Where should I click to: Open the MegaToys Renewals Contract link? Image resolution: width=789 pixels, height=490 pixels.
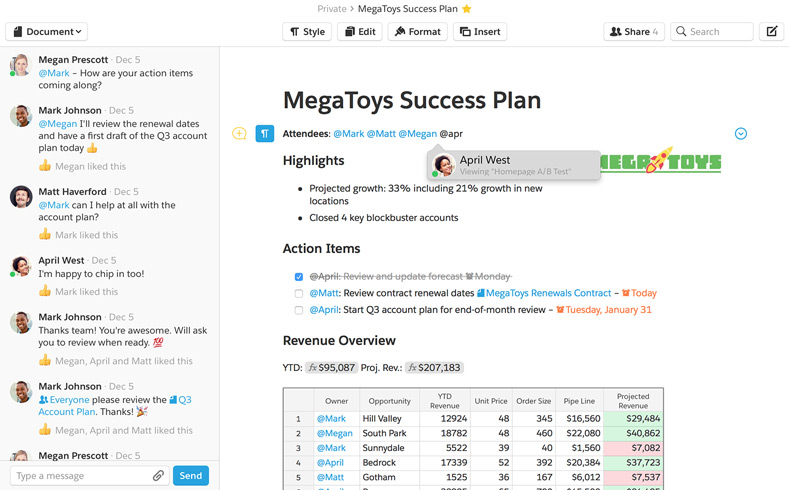point(549,293)
